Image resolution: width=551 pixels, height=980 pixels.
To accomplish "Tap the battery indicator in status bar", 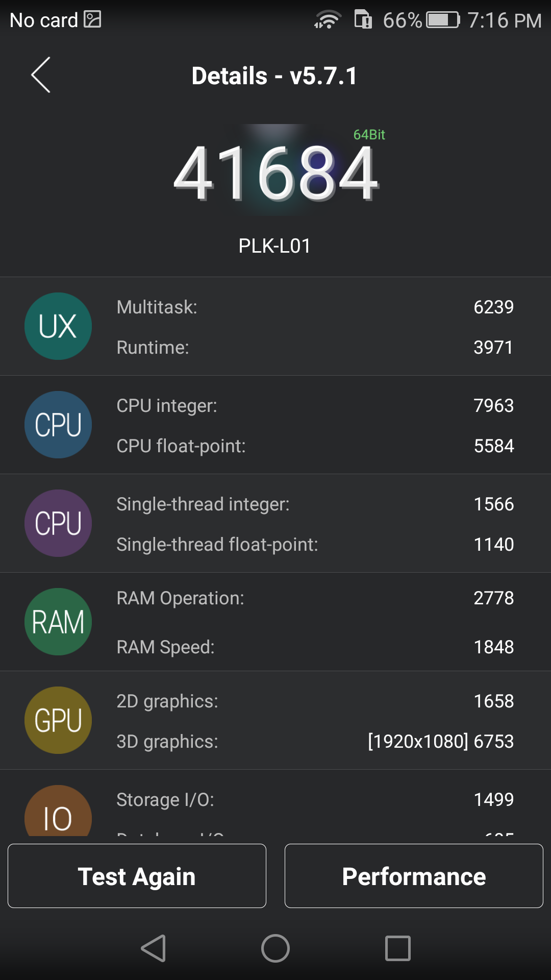I will [x=443, y=20].
